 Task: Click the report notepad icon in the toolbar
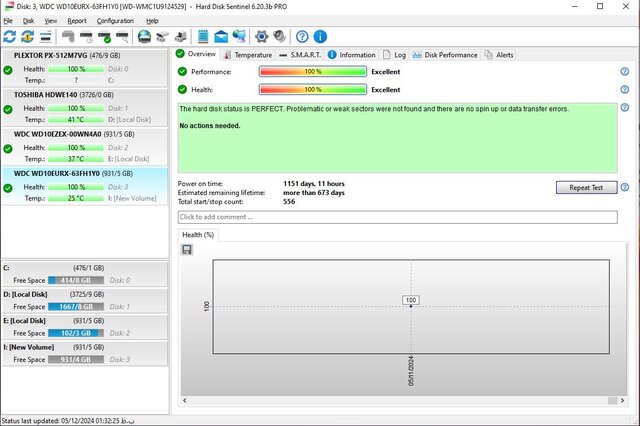coord(203,36)
